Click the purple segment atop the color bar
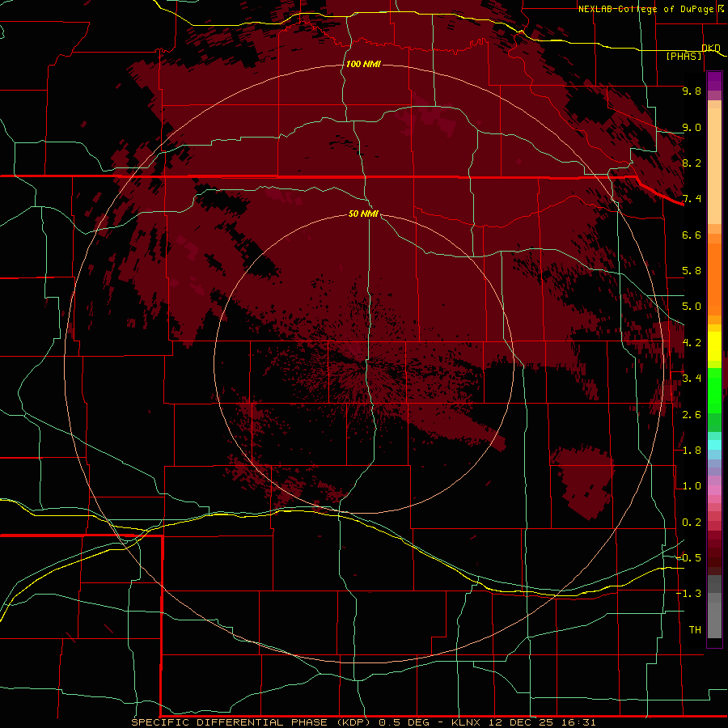728x728 pixels. [714, 81]
